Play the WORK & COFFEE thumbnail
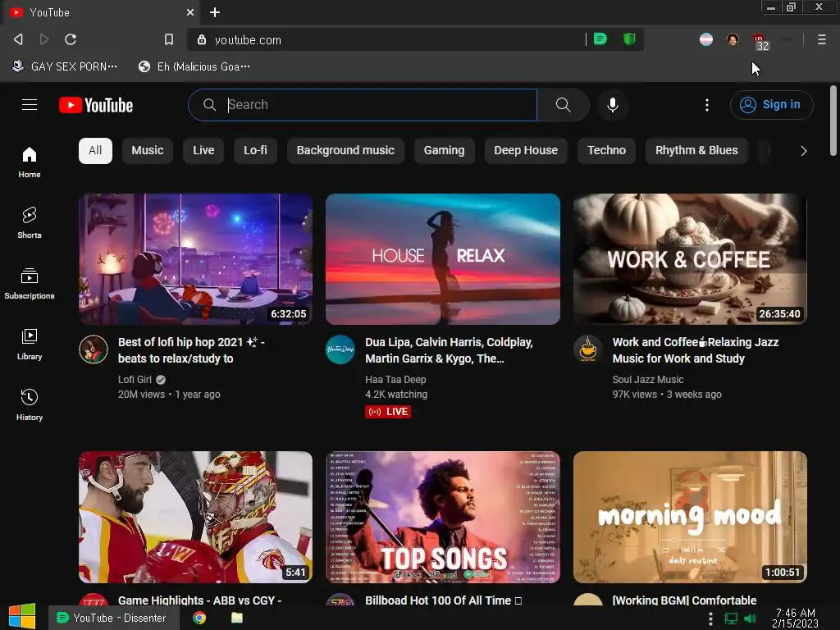 click(690, 259)
